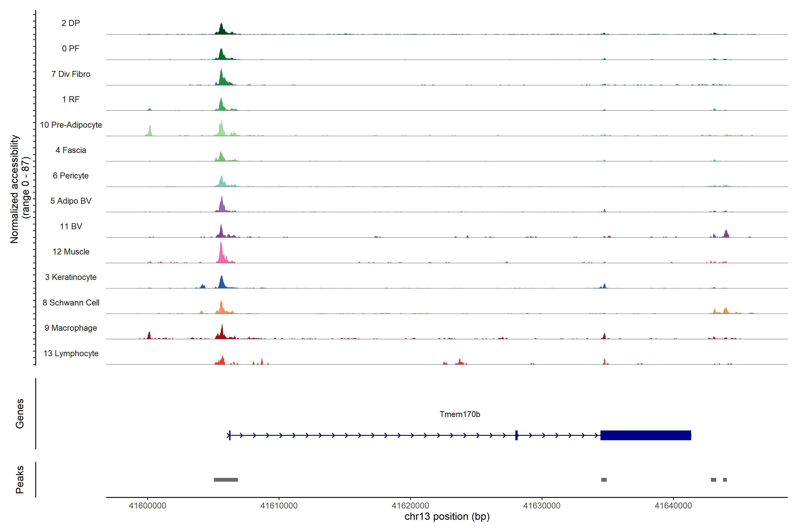This screenshot has width=798, height=532.
Task: Click the 7 Div Fibro track label
Action: [x=71, y=74]
